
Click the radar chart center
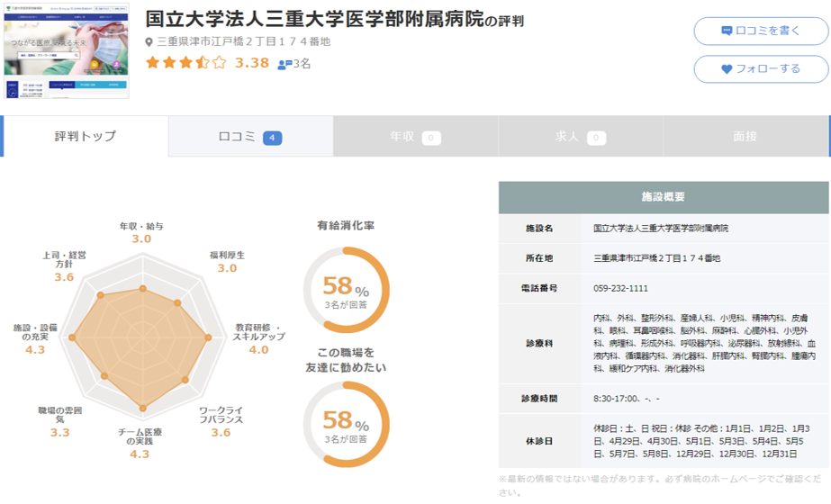pyautogui.click(x=142, y=337)
